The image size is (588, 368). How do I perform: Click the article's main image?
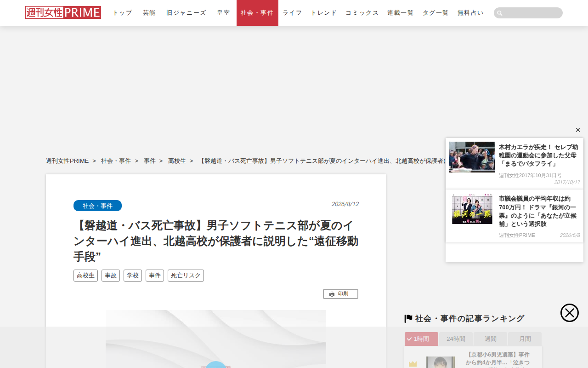pos(216,339)
